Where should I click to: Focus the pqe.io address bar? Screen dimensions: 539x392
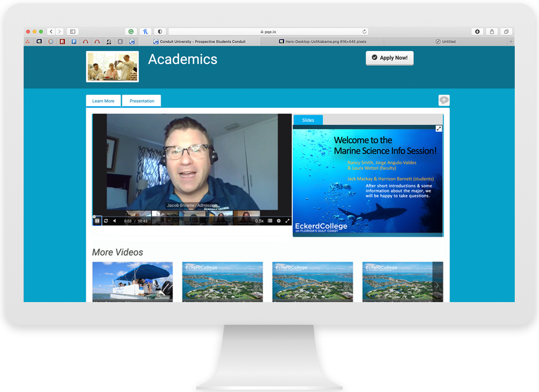point(268,32)
